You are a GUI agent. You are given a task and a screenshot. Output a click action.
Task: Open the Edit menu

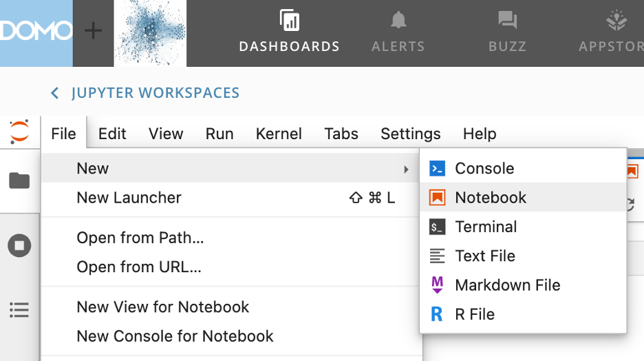[112, 134]
